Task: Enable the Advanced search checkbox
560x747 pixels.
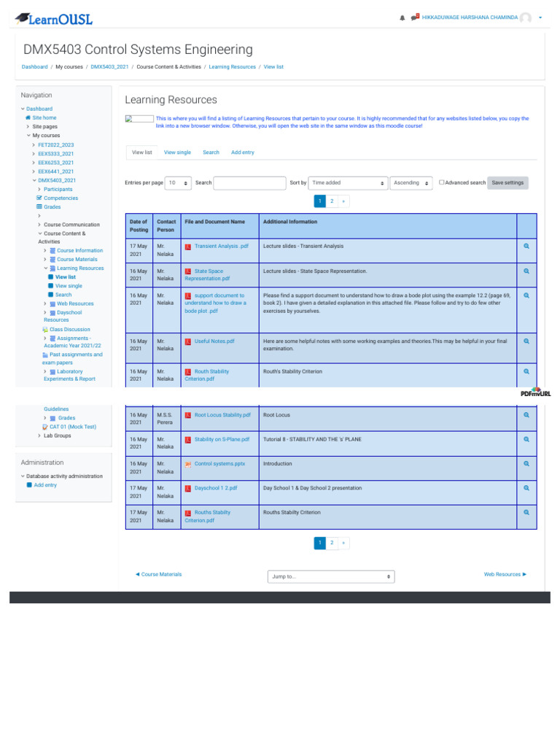Action: [441, 182]
